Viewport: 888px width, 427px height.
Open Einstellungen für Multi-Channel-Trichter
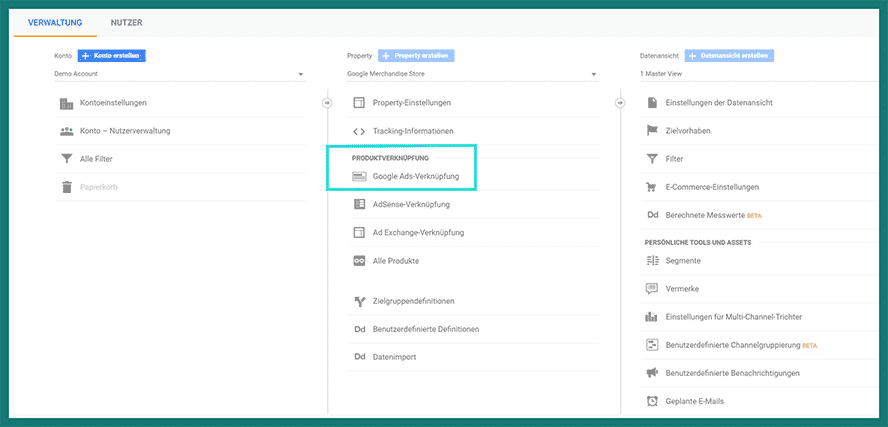tap(733, 317)
